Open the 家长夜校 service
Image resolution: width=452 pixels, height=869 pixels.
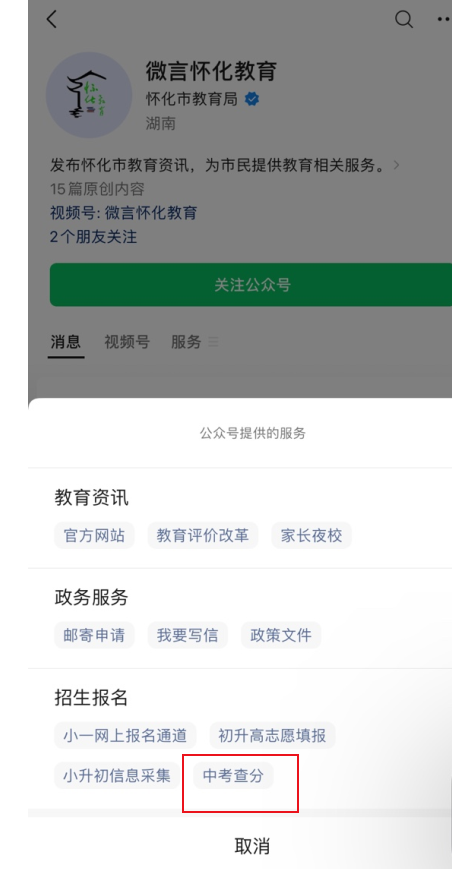(x=311, y=535)
